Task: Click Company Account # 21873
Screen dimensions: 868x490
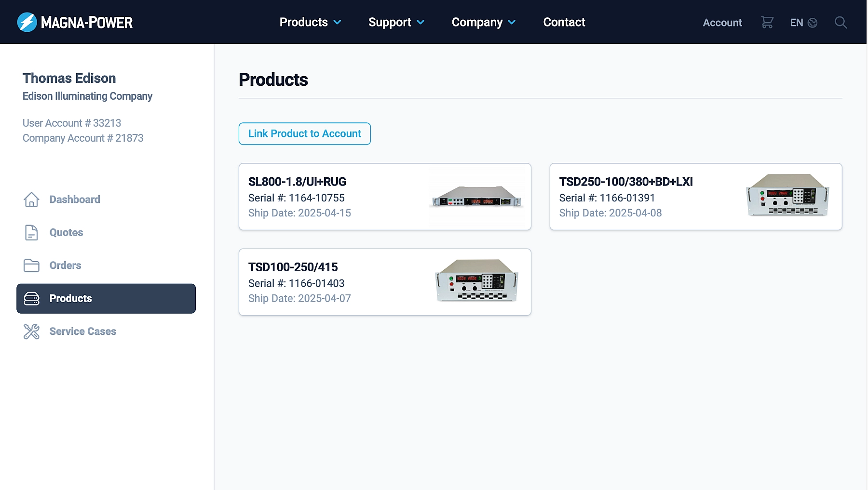Action: coord(83,138)
